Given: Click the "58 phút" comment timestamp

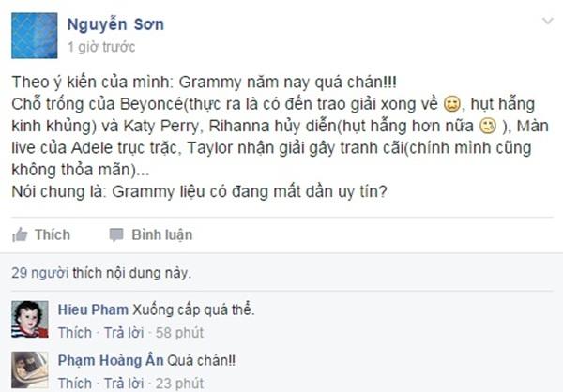Looking at the screenshot, I should coord(181,332).
